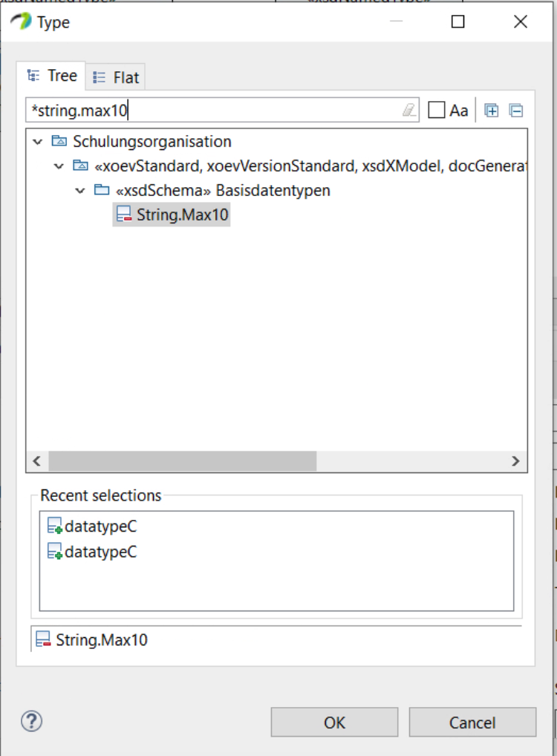Image resolution: width=557 pixels, height=756 pixels.
Task: Select Schulungsorganisation in the tree
Action: (152, 142)
